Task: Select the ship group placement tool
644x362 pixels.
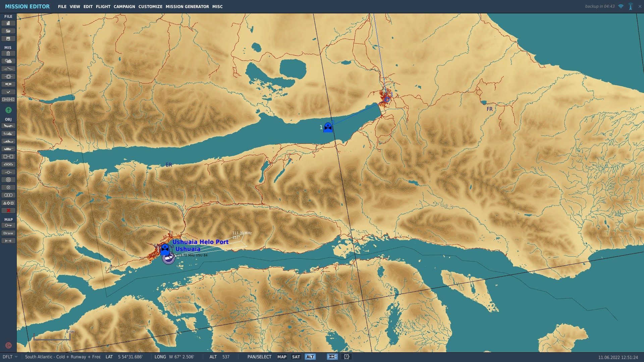Action: coord(8,141)
